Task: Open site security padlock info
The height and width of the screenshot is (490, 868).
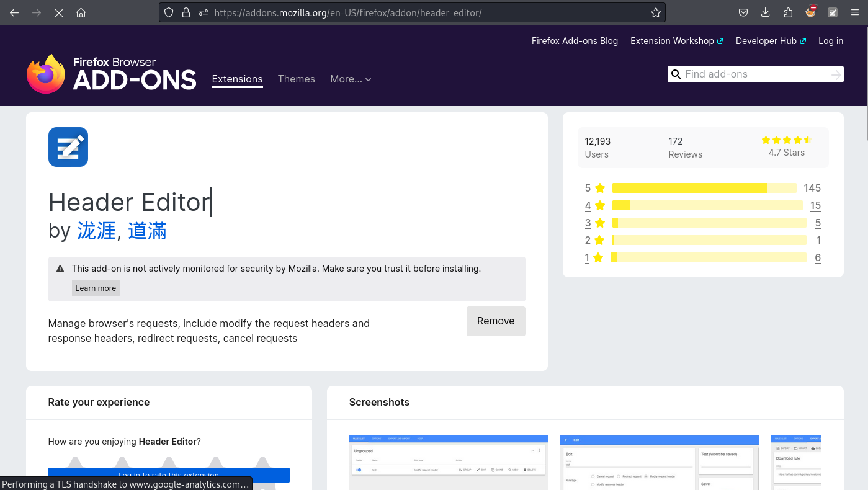Action: [186, 12]
